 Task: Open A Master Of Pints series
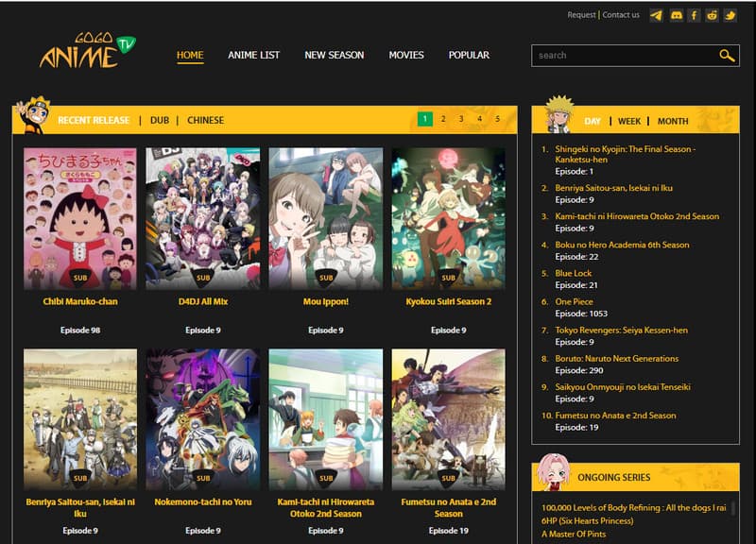click(574, 534)
